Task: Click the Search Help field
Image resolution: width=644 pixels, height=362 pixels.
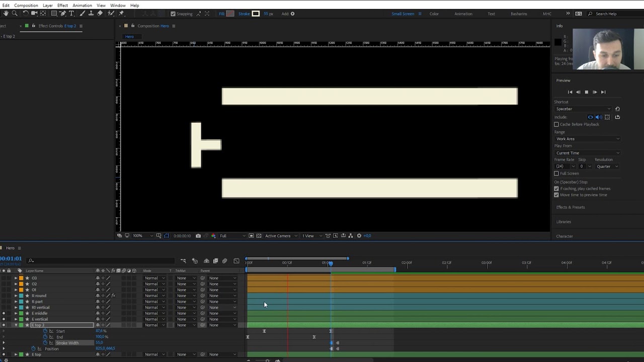Action: coord(615,14)
